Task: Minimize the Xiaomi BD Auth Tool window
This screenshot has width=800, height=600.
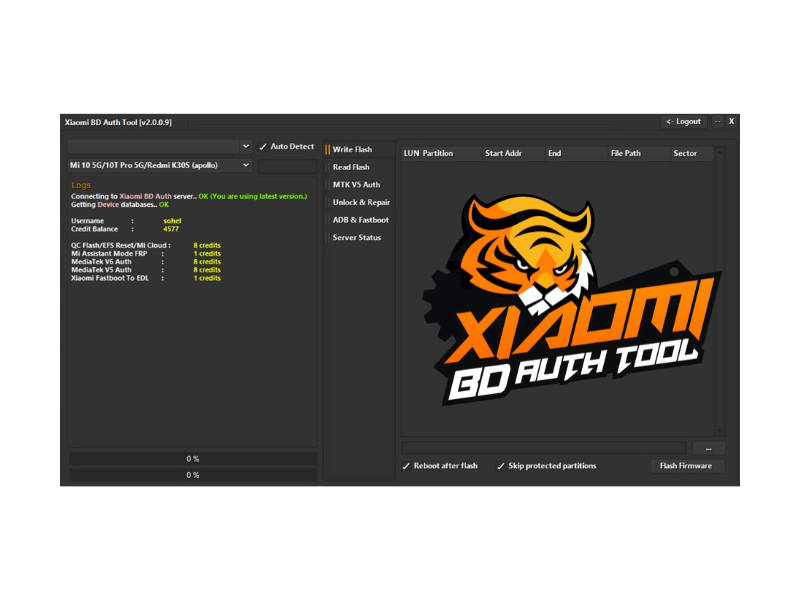Action: point(717,121)
